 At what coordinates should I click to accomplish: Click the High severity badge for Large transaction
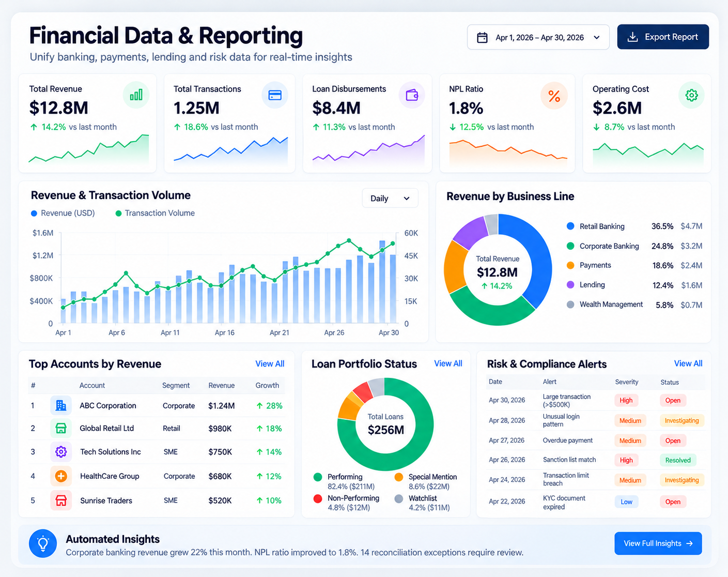click(626, 400)
